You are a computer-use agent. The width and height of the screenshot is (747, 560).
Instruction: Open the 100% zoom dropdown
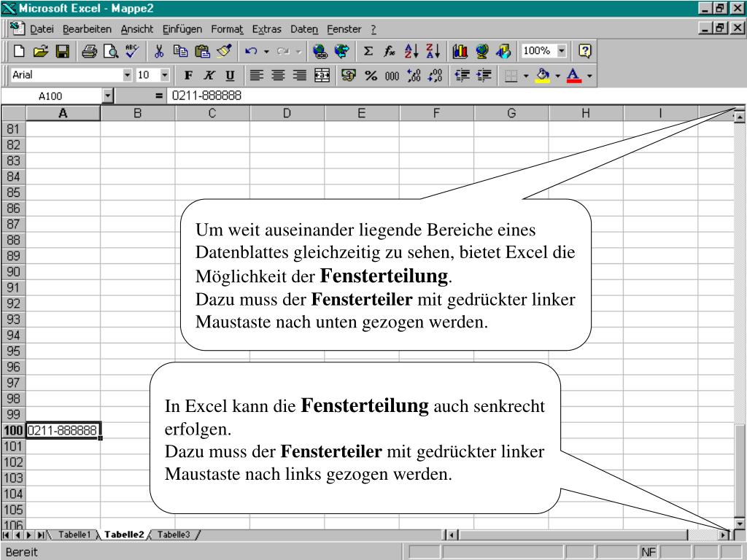pyautogui.click(x=562, y=50)
